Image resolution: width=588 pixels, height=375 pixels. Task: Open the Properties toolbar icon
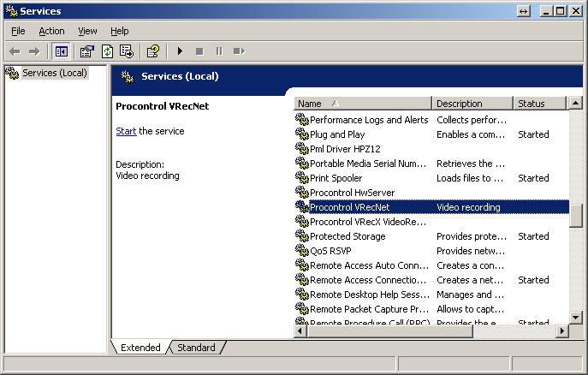coord(87,51)
